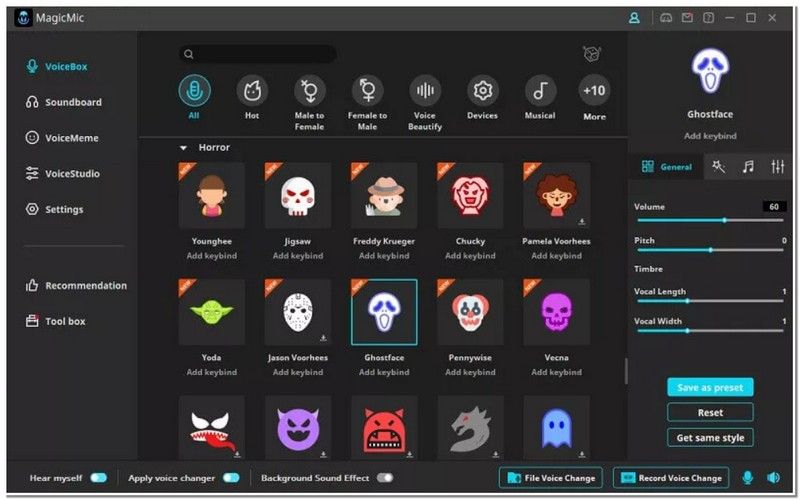
Task: Choose the blue ghost voice
Action: (x=557, y=428)
